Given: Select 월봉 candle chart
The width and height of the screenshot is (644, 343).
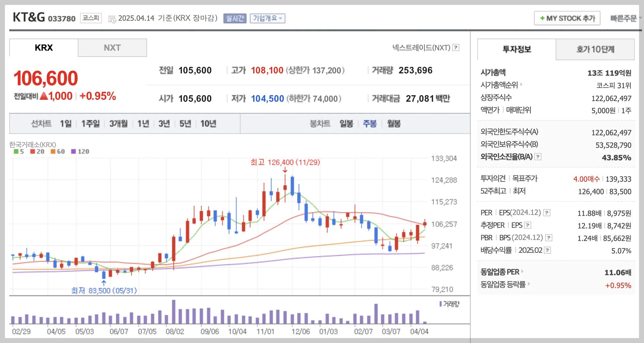Looking at the screenshot, I should tap(394, 124).
